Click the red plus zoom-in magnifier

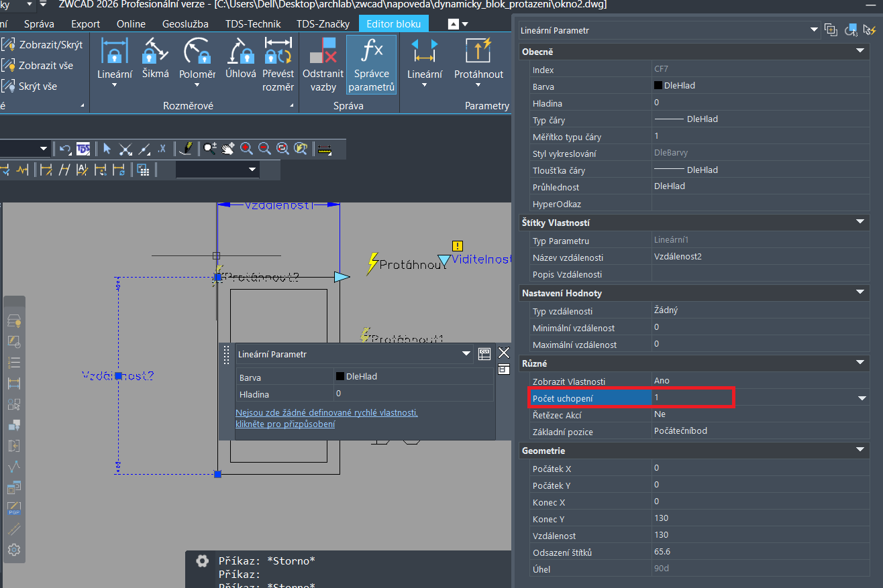tap(246, 149)
